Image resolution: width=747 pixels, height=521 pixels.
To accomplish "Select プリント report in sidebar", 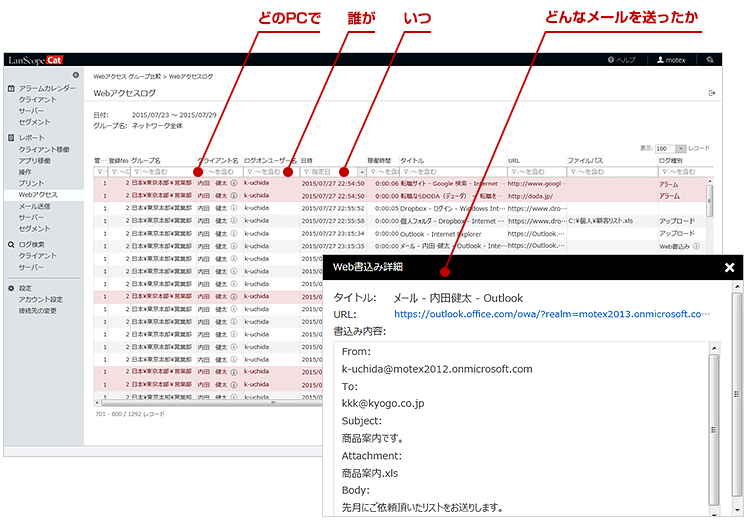I will point(31,183).
